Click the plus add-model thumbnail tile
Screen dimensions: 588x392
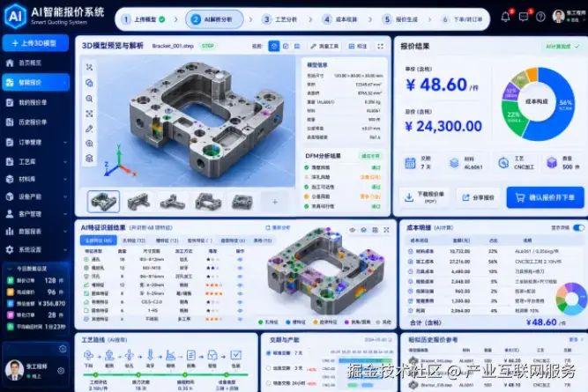pos(275,202)
